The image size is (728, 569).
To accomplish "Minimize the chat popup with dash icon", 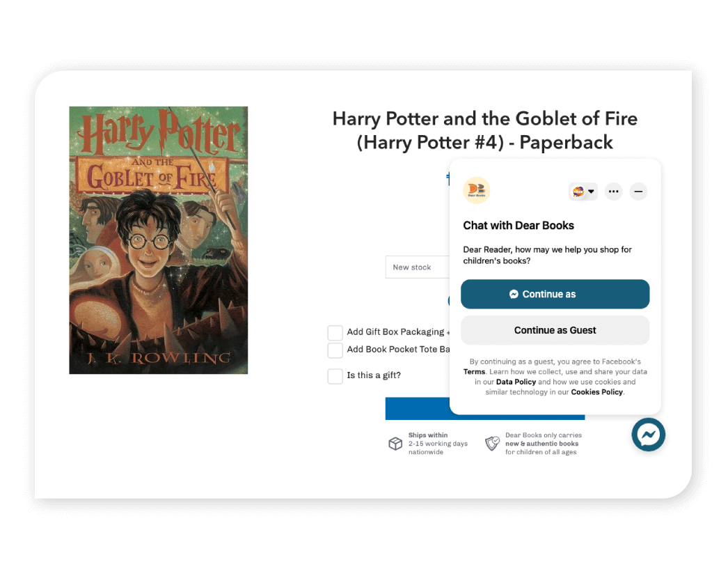I will [x=638, y=192].
